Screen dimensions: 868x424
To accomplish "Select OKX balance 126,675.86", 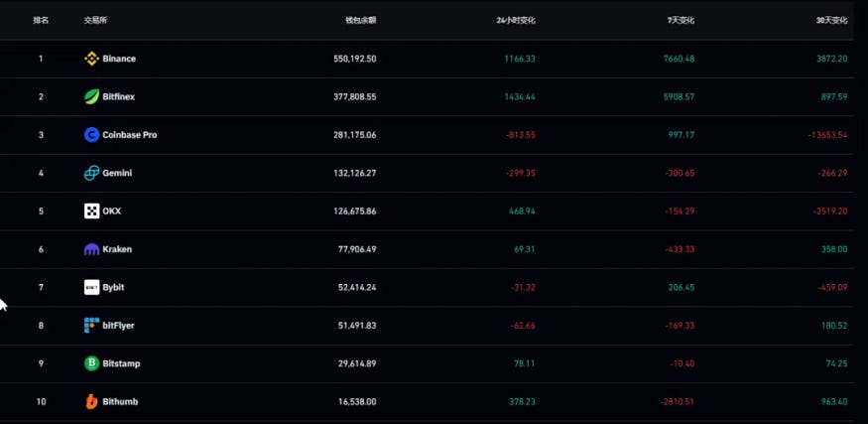I will coord(355,212).
